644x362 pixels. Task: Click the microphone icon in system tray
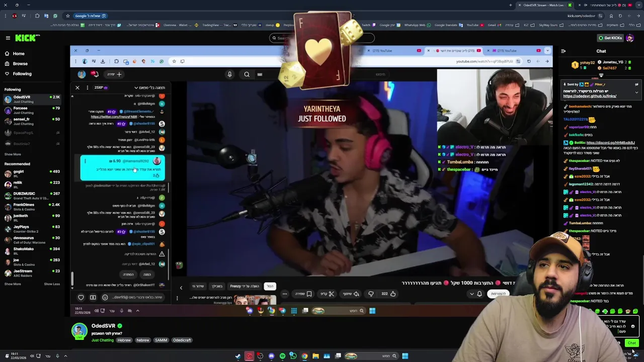[x=57, y=356]
